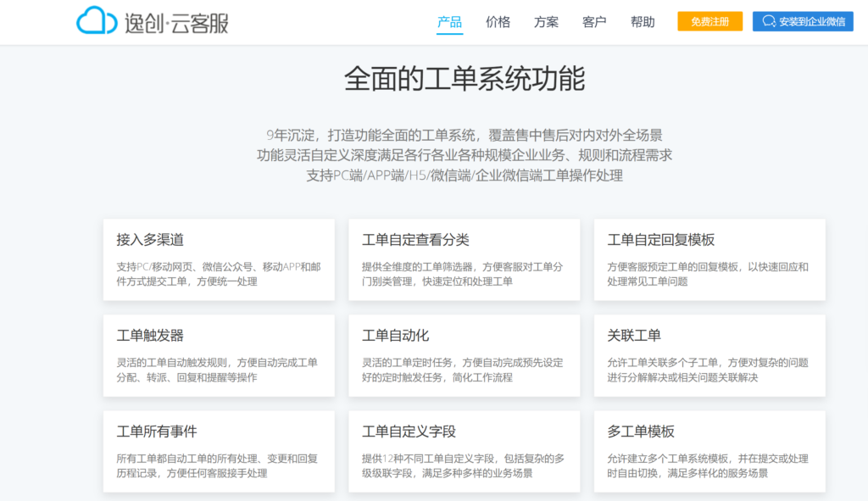Select the 方案 tab in the top navigation

coord(546,23)
